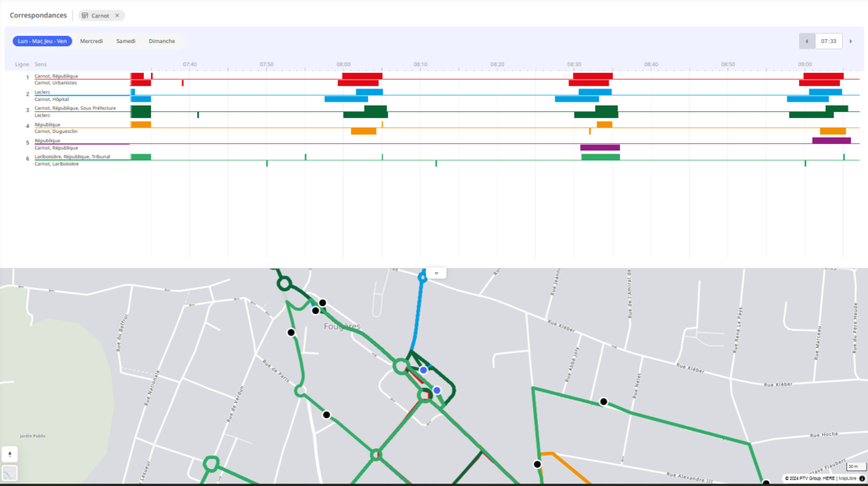The image size is (868, 486).
Task: Select the Samedi schedule
Action: coord(126,40)
